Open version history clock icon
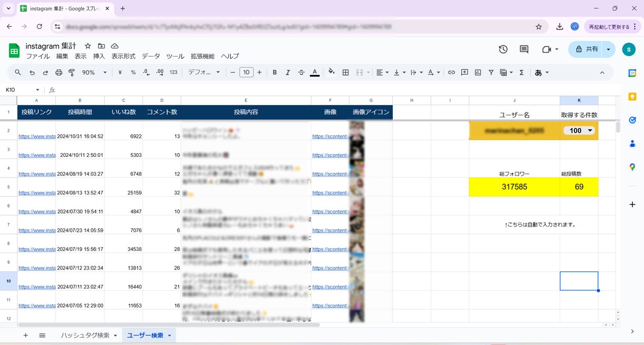Screen dimensions: 644x345 (x=503, y=49)
